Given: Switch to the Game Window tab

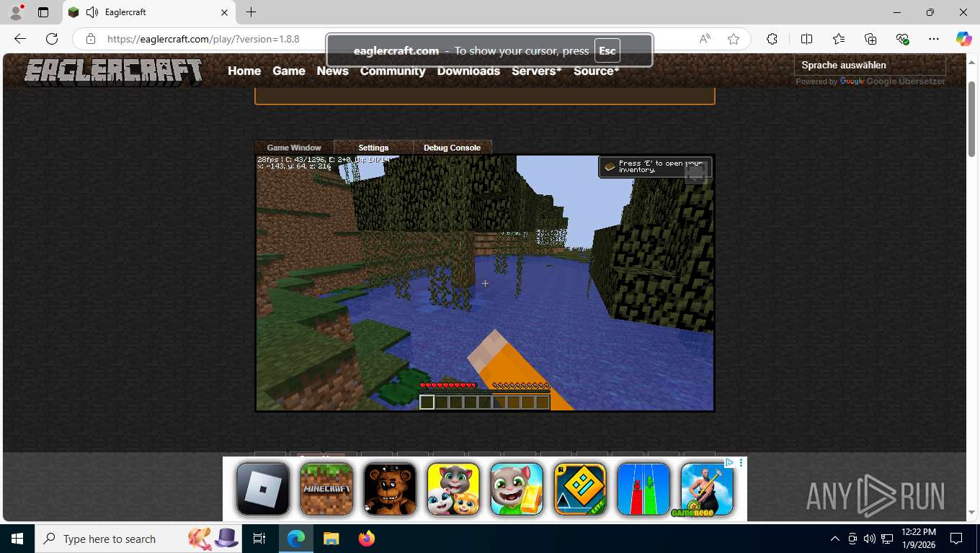Looking at the screenshot, I should pyautogui.click(x=294, y=148).
